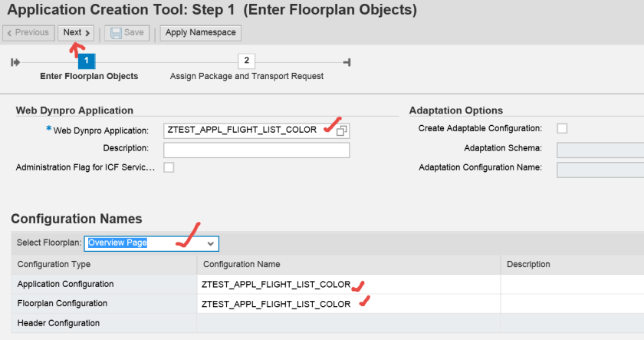Click the roadmap start marker icon
644x340 pixels.
15,61
